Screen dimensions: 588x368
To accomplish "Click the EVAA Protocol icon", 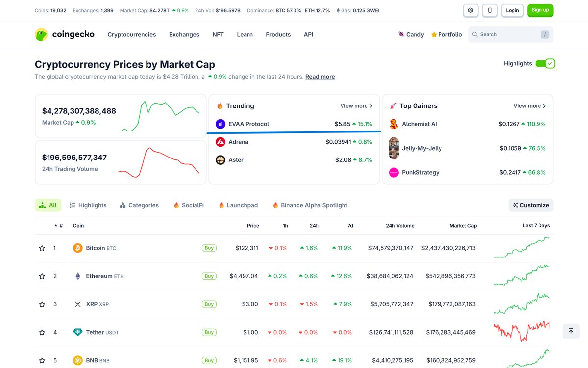I will coord(220,124).
